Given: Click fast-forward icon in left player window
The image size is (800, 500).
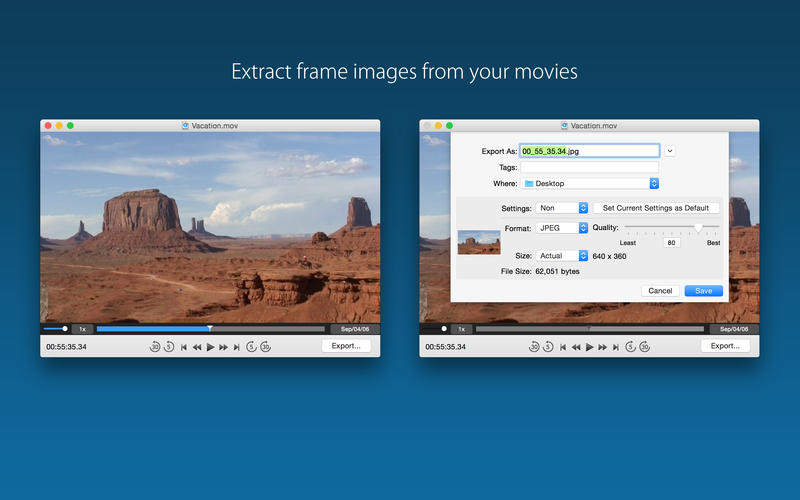Looking at the screenshot, I should 223,347.
